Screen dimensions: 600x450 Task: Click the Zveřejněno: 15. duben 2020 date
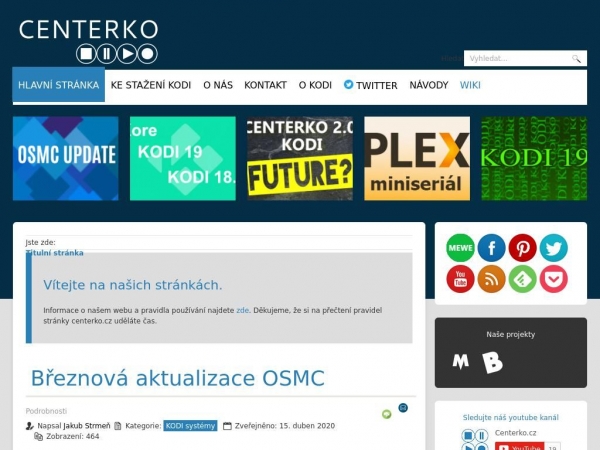[285, 426]
